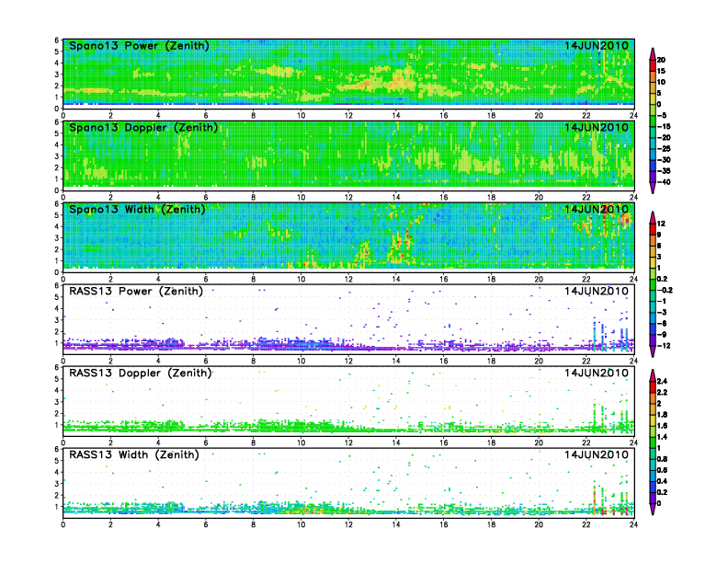The height and width of the screenshot is (563, 728).
Task: Click the '-0.2' colorbar value label
Action: [x=665, y=291]
